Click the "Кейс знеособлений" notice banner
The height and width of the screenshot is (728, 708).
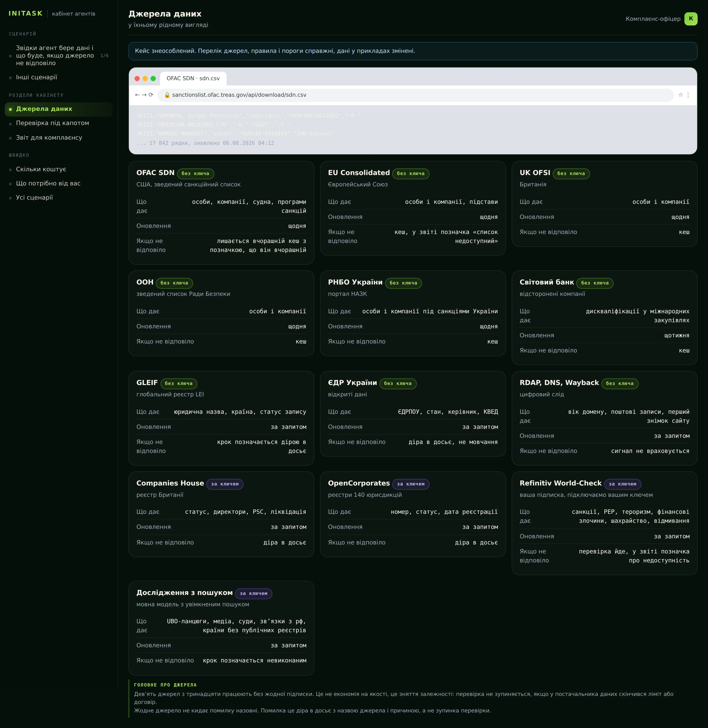(413, 51)
